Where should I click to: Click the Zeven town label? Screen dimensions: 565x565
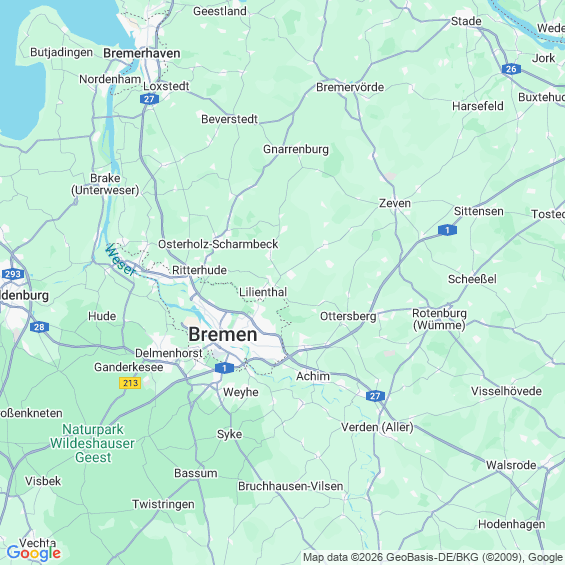(395, 203)
